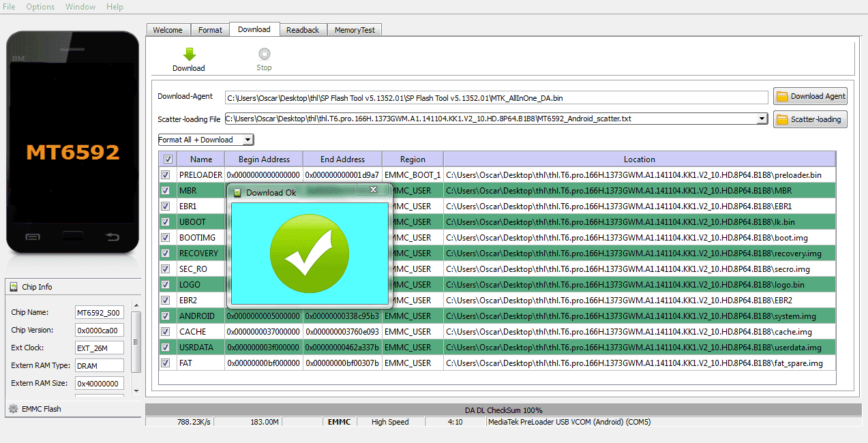Expand the Scatter-loading File path dropdown
The width and height of the screenshot is (868, 443).
[x=762, y=119]
